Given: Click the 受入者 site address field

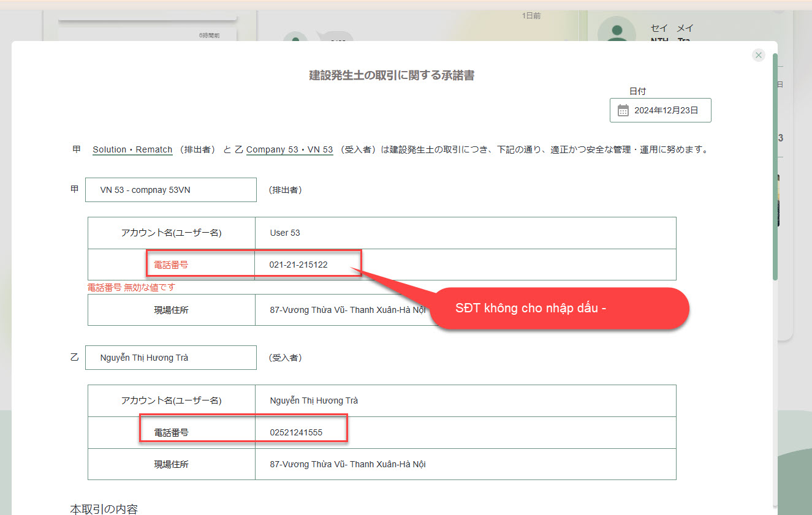Looking at the screenshot, I should coord(465,464).
